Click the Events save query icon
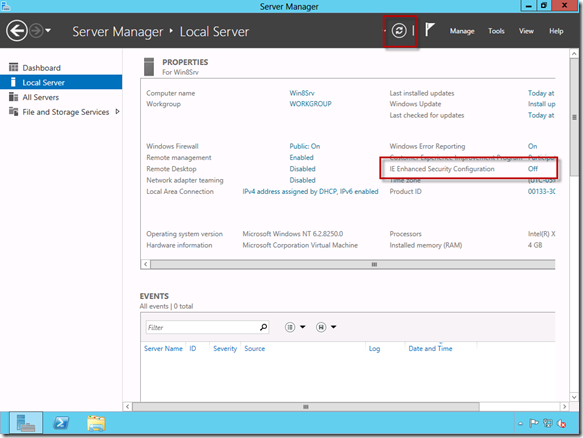This screenshot has width=583, height=438. pos(321,327)
